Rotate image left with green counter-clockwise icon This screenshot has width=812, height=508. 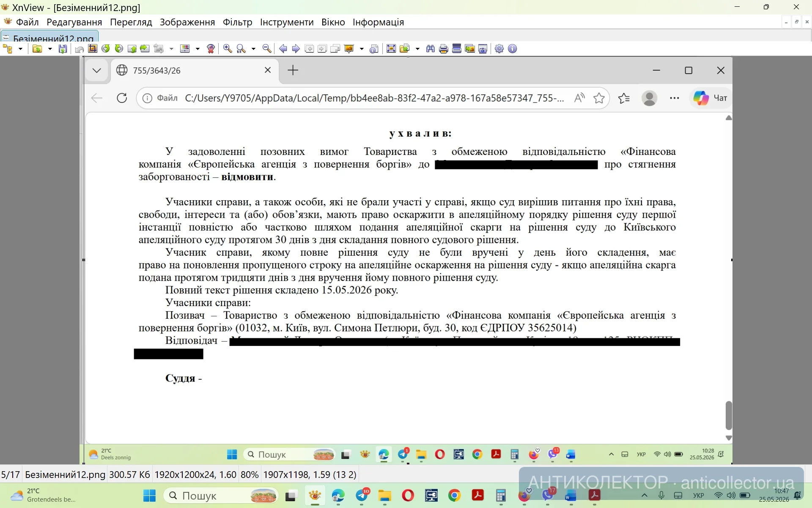[106, 49]
